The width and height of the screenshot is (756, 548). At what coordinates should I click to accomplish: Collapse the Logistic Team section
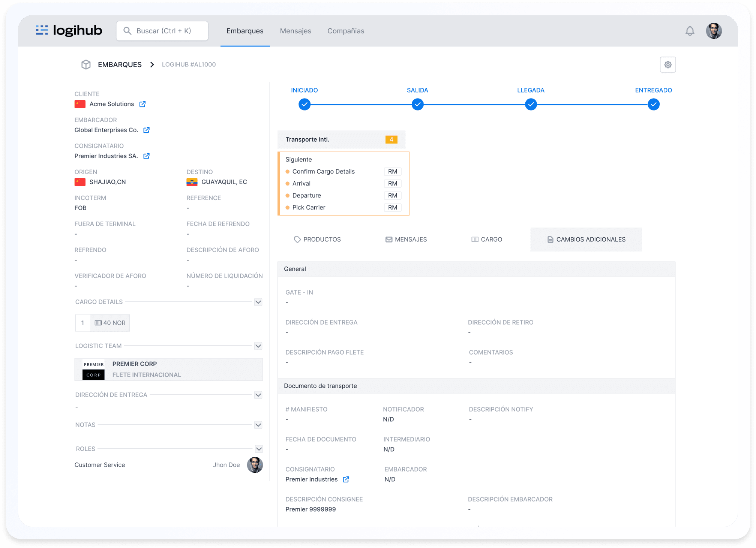[258, 346]
